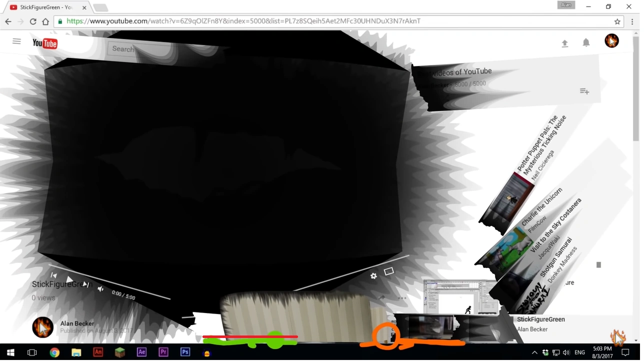Launch File Explorer from the taskbar
The height and width of the screenshot is (361, 644).
point(76,352)
